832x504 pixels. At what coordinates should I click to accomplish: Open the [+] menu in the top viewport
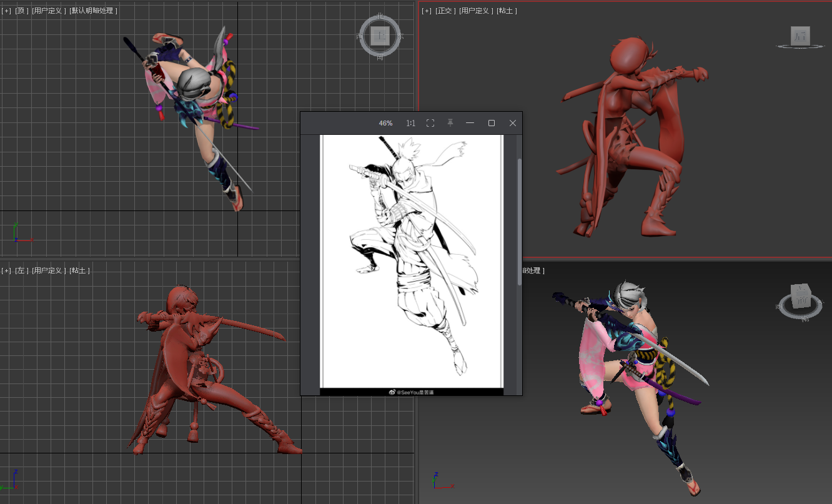7,11
